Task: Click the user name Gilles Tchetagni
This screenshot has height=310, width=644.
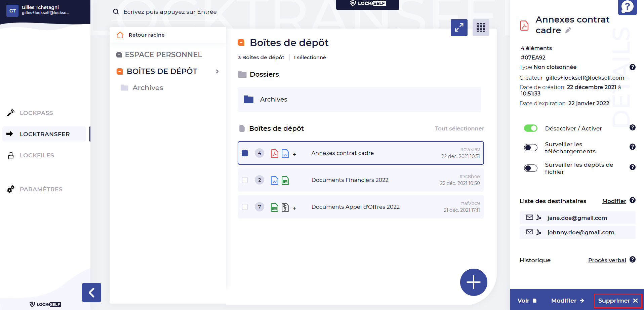Action: (40, 7)
